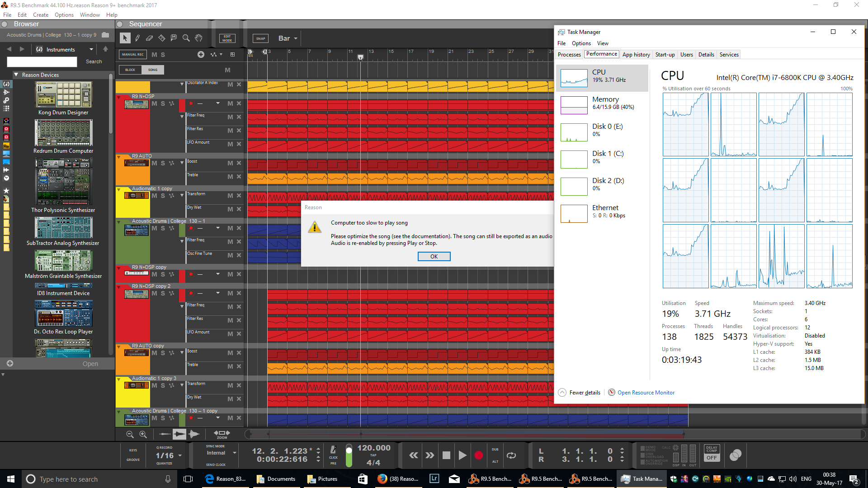
Task: Solo the Audiomatic 1 copy track
Action: tap(163, 196)
